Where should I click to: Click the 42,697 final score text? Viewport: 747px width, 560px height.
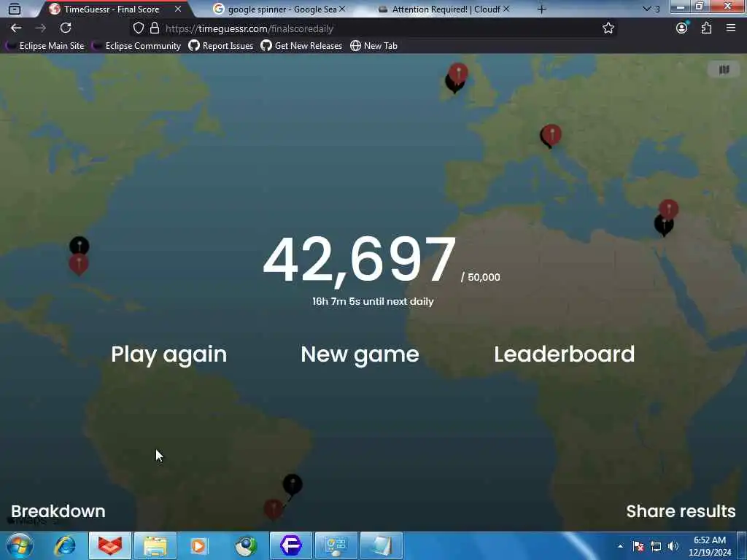click(360, 260)
